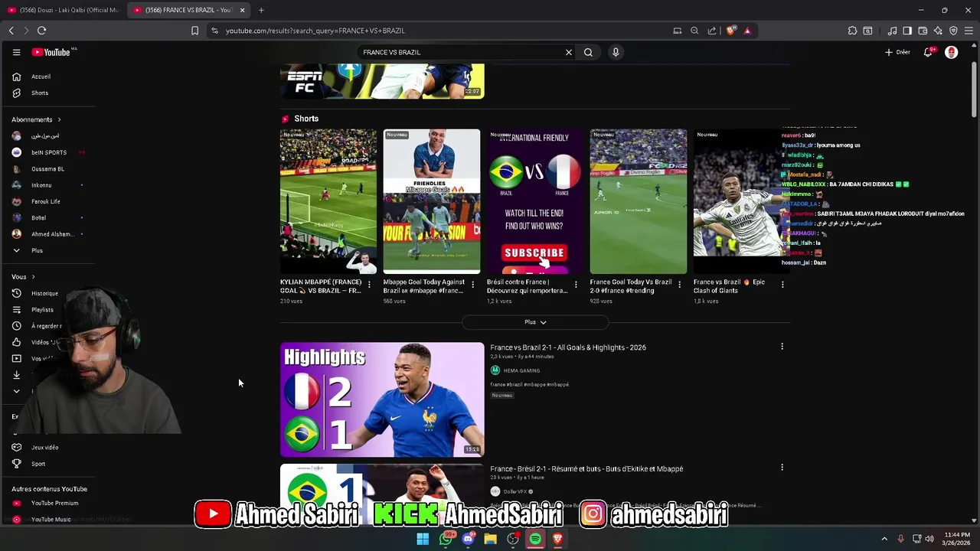This screenshot has height=551, width=980.
Task: Open a new browser tab
Action: pyautogui.click(x=261, y=10)
